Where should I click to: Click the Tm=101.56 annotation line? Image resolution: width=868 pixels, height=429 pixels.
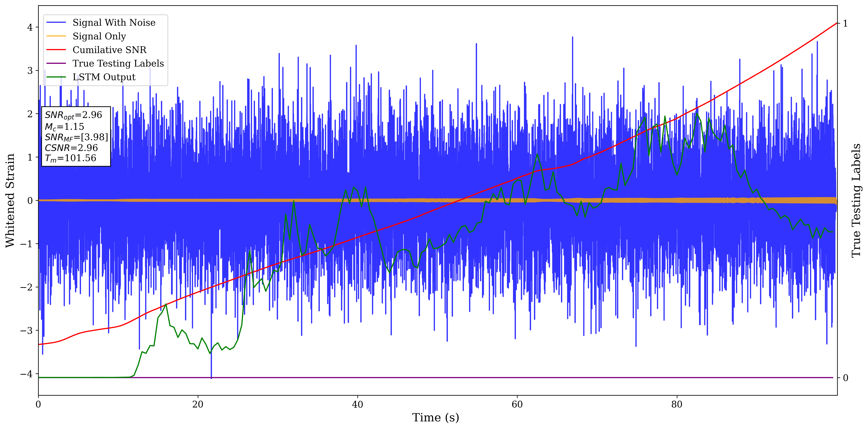(x=70, y=158)
